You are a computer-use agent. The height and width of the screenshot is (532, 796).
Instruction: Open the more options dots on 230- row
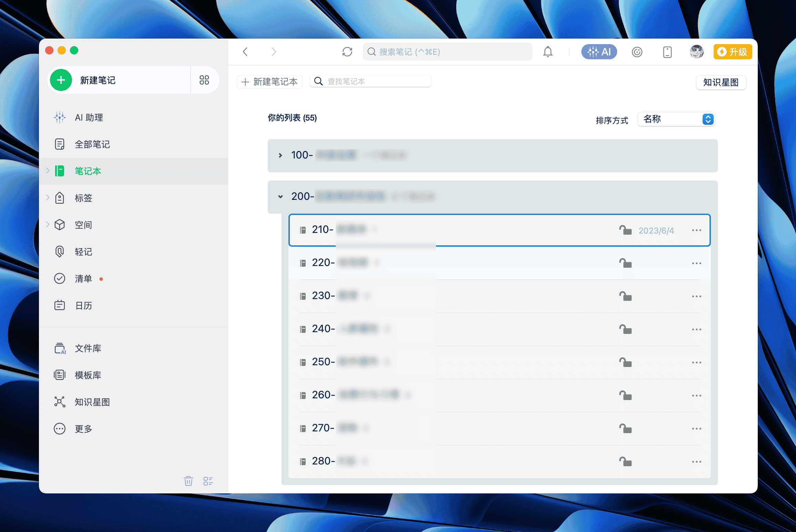pyautogui.click(x=696, y=296)
